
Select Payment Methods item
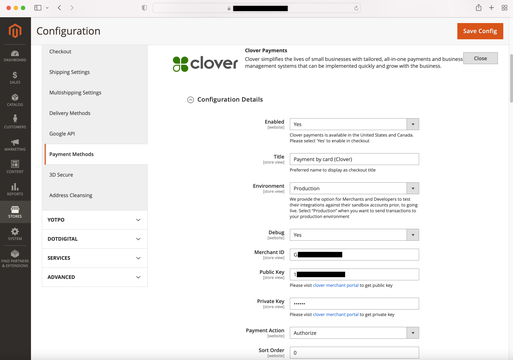[x=96, y=154]
